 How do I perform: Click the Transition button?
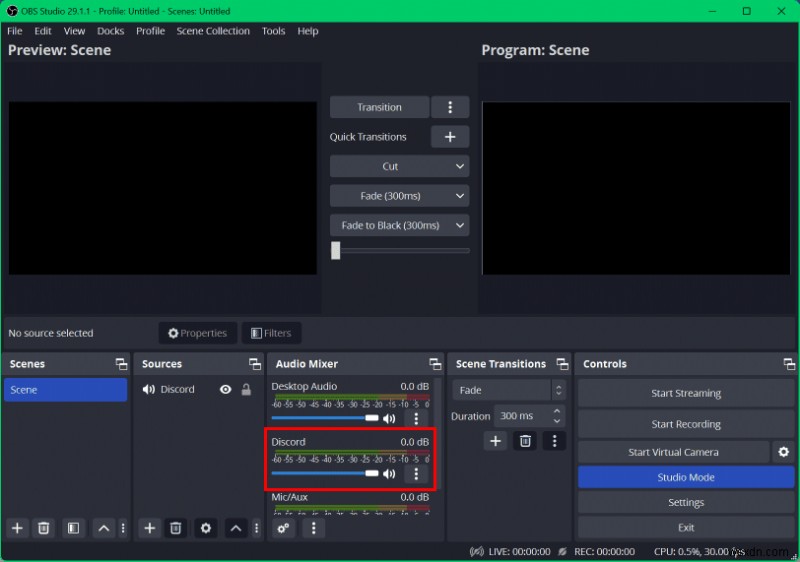[x=379, y=107]
